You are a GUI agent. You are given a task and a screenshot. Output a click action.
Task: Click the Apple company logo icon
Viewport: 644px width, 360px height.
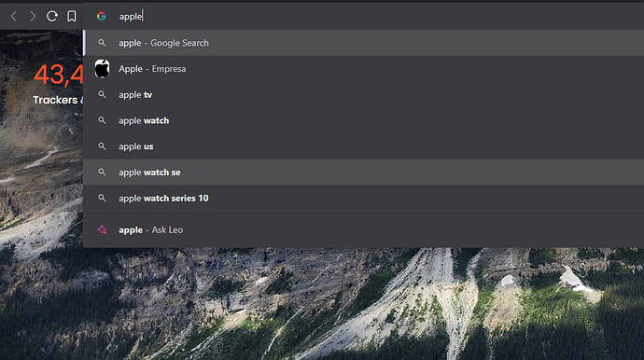pos(103,69)
